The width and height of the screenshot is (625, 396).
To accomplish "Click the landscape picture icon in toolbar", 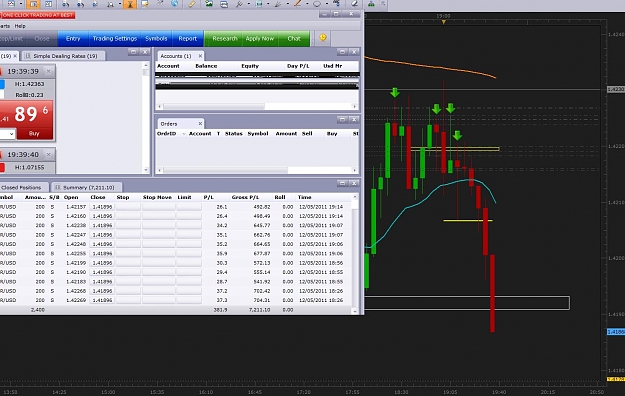I will tap(209, 4).
